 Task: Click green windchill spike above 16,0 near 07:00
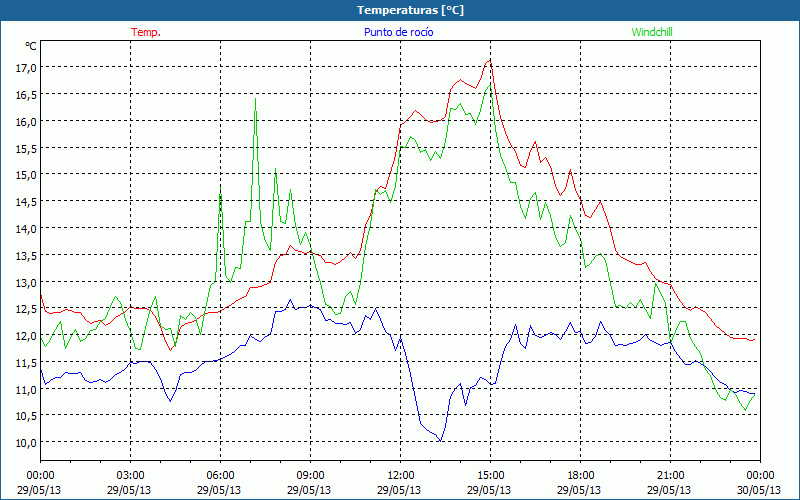coord(255,99)
